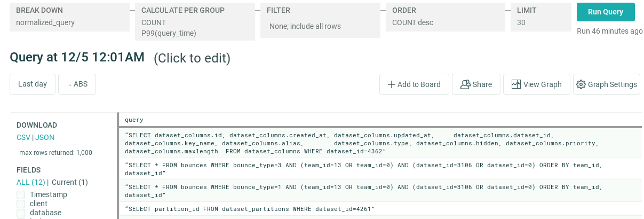Download results as CSV
The height and width of the screenshot is (219, 644).
(23, 137)
